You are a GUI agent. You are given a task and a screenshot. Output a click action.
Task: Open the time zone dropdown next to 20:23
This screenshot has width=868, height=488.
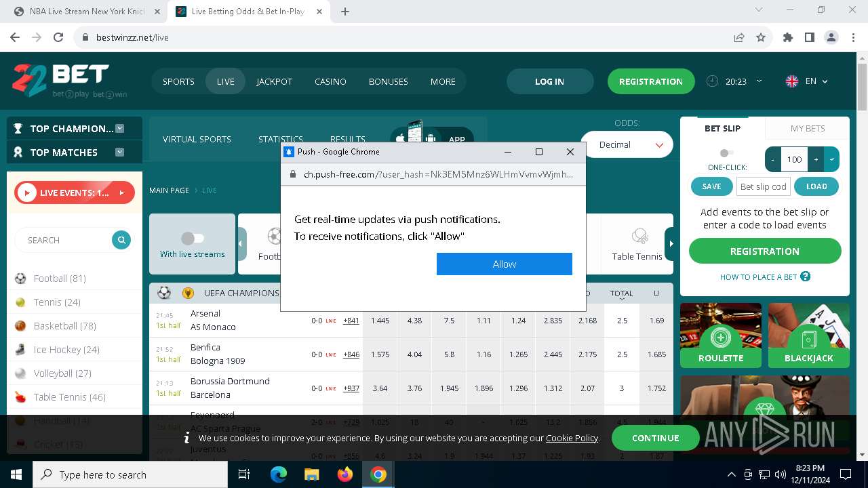click(759, 81)
